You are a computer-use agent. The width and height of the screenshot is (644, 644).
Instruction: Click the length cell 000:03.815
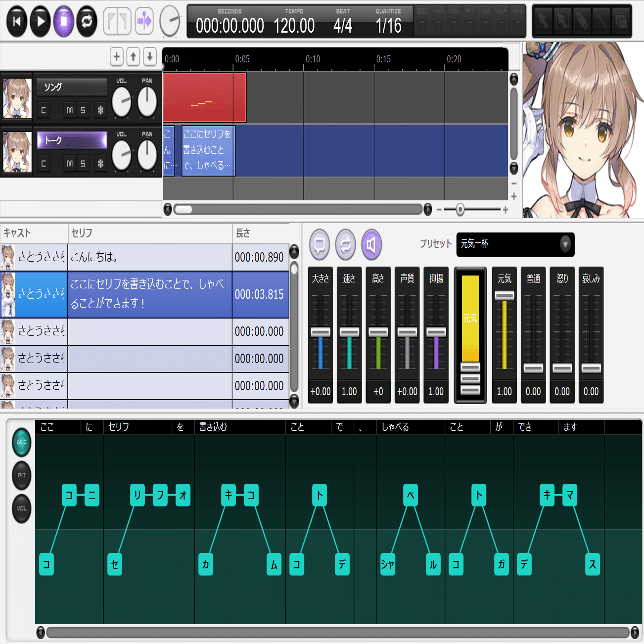click(261, 294)
